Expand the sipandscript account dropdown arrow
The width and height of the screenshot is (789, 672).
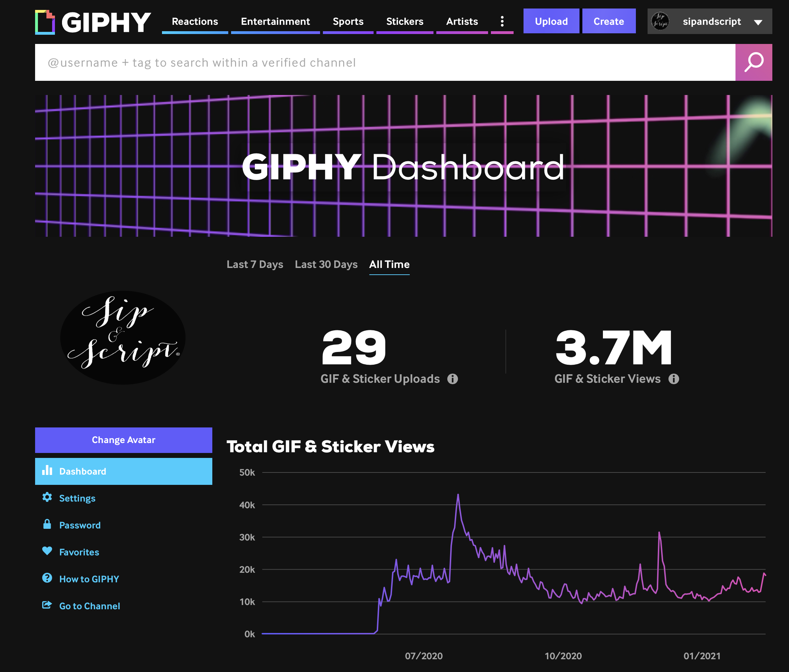[758, 22]
